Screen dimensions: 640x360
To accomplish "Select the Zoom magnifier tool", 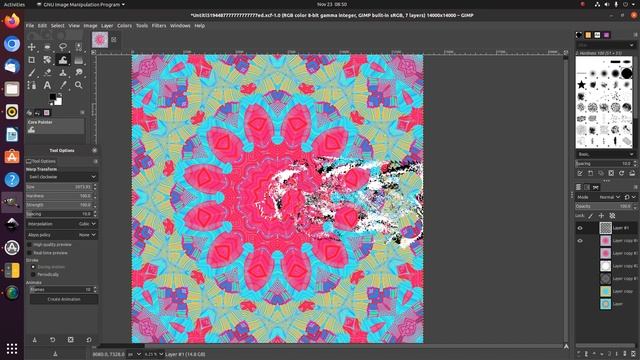I will pyautogui.click(x=78, y=85).
